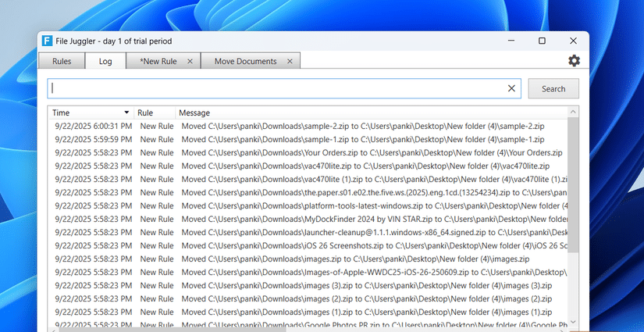The height and width of the screenshot is (332, 644).
Task: Click the File Juggler app logo icon
Action: (48, 41)
